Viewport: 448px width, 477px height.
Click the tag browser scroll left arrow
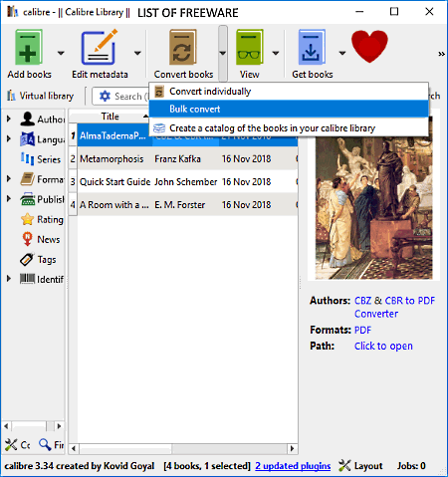click(x=6, y=426)
